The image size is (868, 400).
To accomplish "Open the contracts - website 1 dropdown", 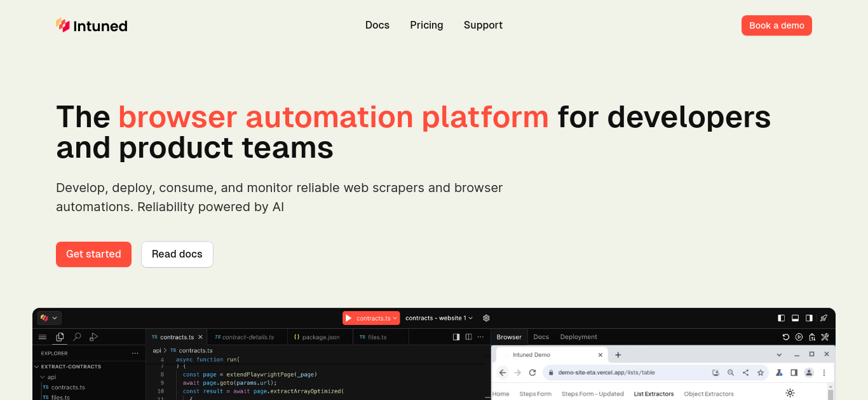I will 439,318.
